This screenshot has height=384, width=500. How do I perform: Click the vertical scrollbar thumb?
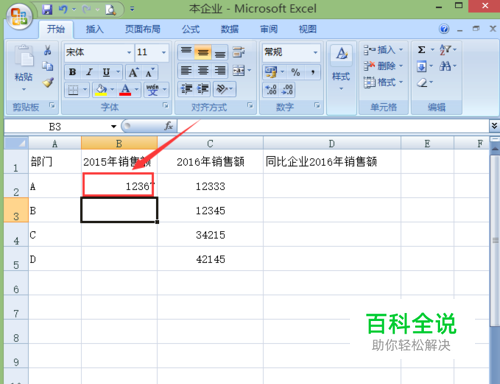pos(495,240)
